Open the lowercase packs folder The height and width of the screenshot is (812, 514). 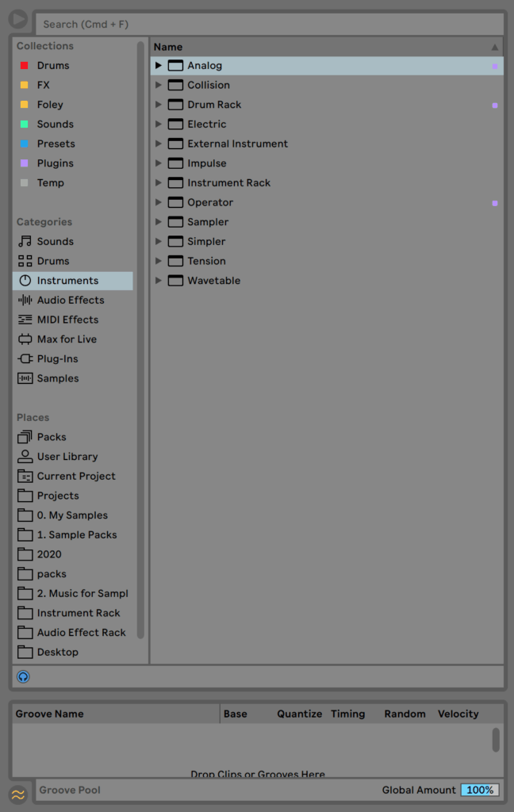pos(52,574)
